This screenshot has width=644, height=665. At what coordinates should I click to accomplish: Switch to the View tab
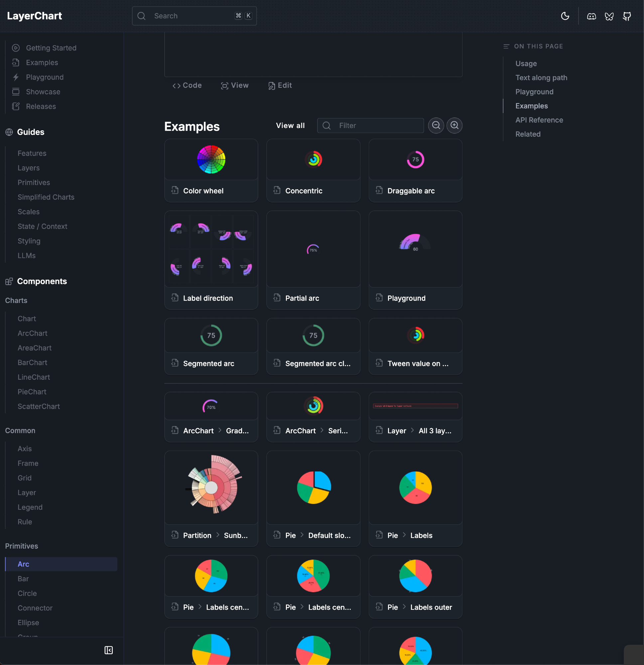[x=235, y=85]
